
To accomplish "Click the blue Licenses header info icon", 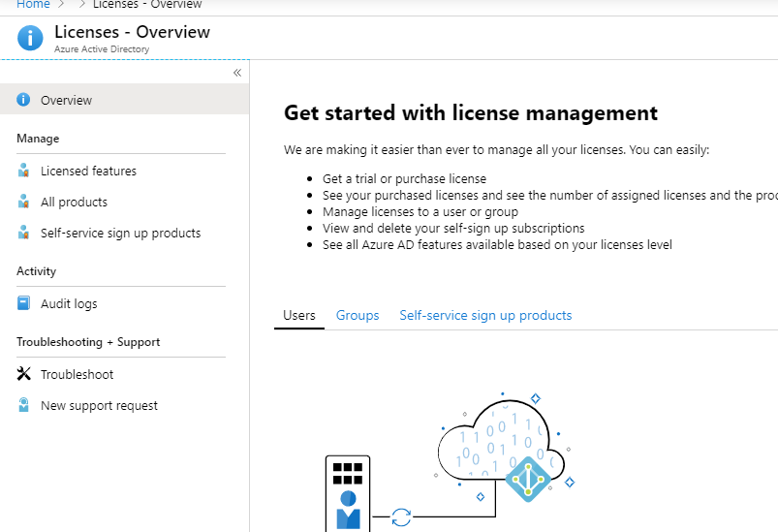I will (30, 38).
